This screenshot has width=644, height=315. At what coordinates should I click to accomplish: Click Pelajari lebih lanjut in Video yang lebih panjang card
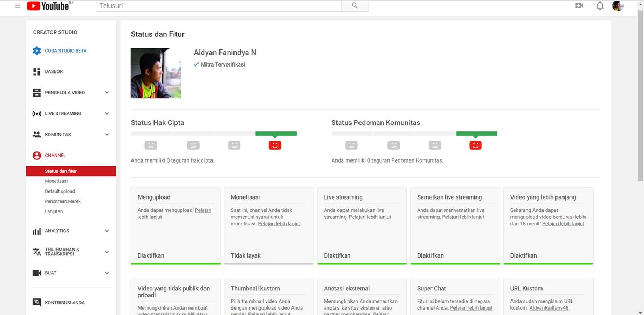point(563,224)
